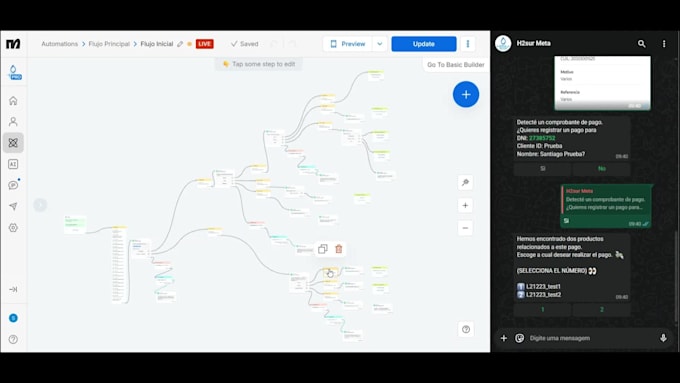Click attach plus icon in chat
The height and width of the screenshot is (383, 680).
503,338
